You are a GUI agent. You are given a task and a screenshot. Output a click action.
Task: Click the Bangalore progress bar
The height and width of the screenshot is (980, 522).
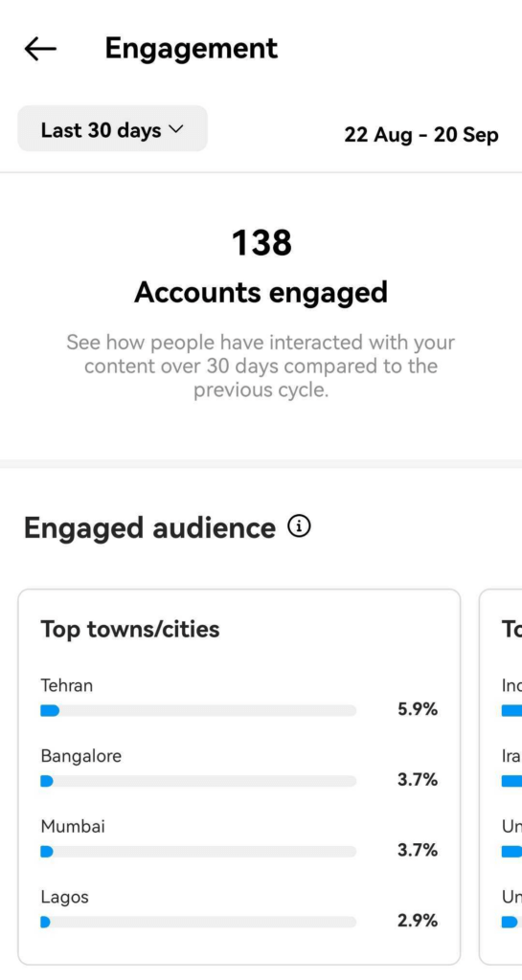[x=198, y=781]
